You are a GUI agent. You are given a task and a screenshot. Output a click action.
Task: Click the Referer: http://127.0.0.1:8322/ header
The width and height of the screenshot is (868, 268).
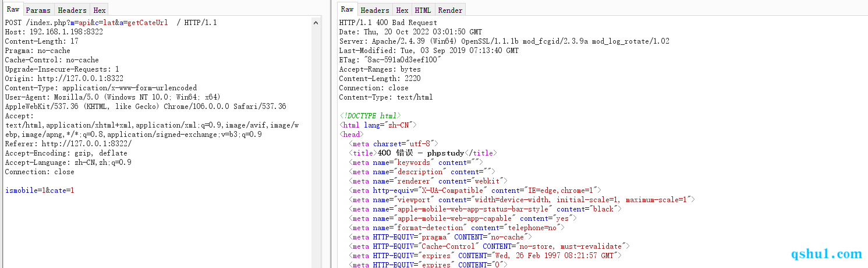click(68, 144)
